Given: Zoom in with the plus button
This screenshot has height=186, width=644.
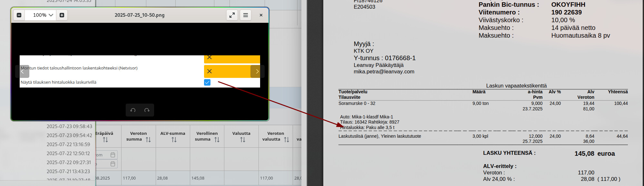Looking at the screenshot, I should 62,15.
